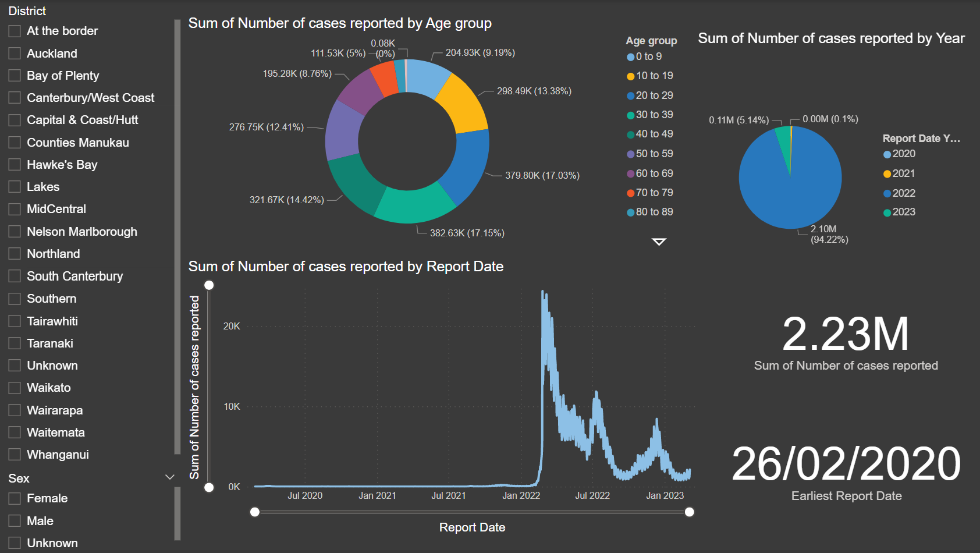Select the 2023 year legend dot
The height and width of the screenshot is (553, 980).
pos(887,212)
